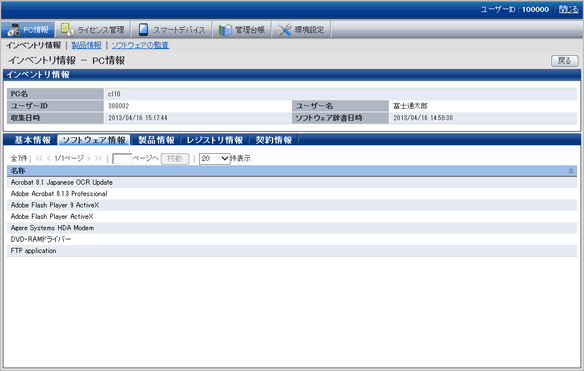Open the レジストリ情報 tab
The width and height of the screenshot is (584, 371).
(x=215, y=140)
